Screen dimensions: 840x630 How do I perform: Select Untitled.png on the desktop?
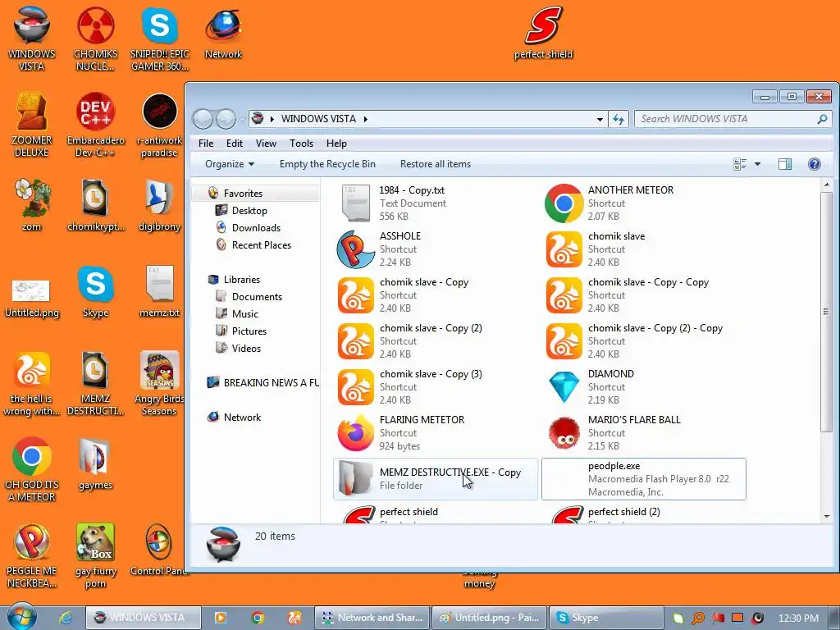pyautogui.click(x=32, y=297)
